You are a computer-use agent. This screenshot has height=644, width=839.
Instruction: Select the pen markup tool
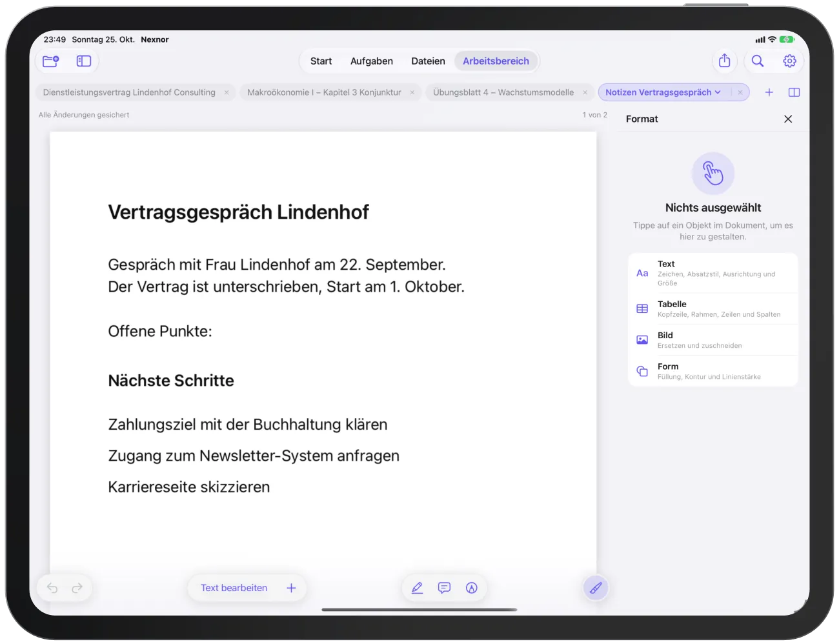tap(418, 588)
